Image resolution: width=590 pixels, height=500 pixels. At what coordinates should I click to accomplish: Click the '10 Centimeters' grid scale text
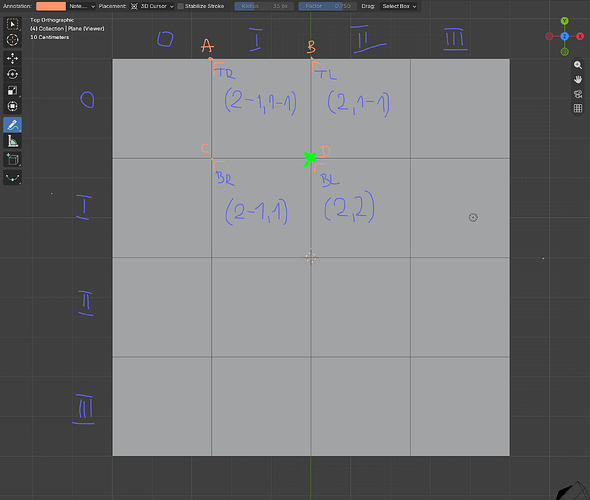(x=49, y=37)
